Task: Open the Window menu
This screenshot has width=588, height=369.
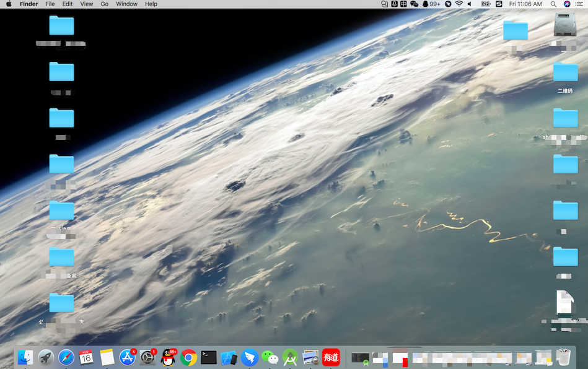Action: coord(126,4)
